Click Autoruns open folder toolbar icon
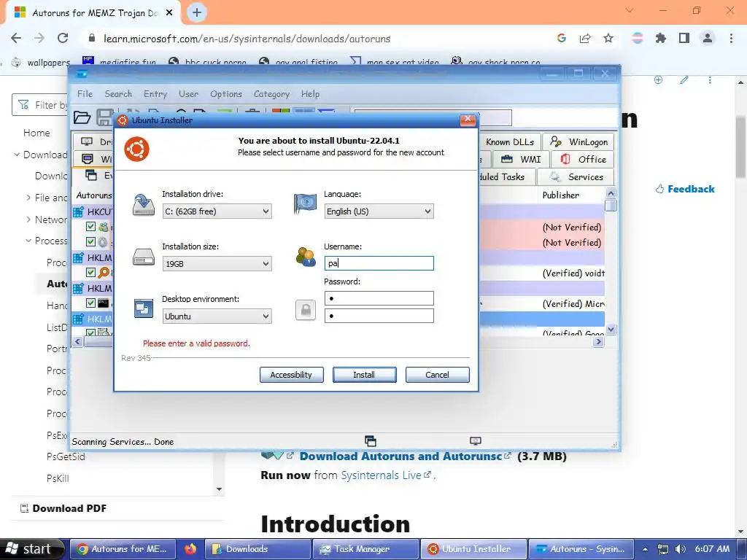Image resolution: width=747 pixels, height=560 pixels. [82, 117]
